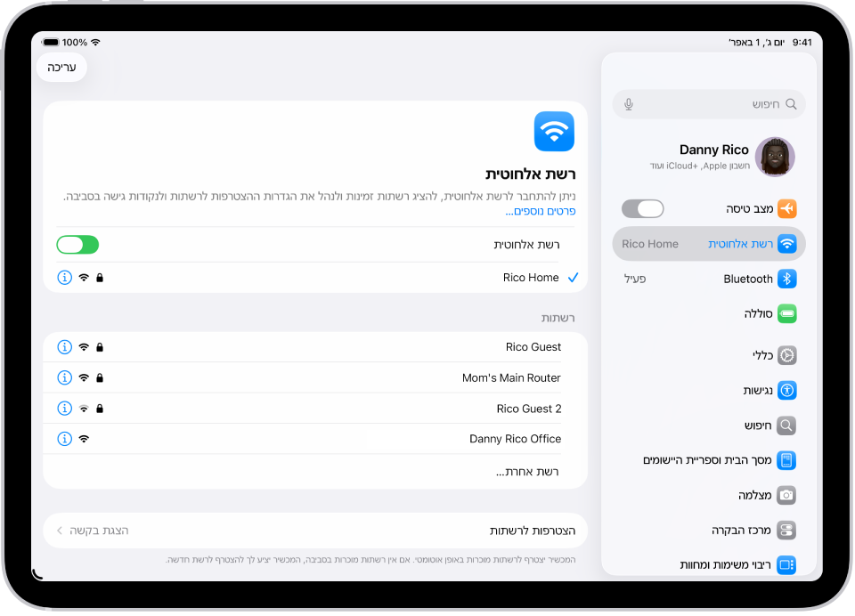
Task: Tap lock icon on Rico Home row
Action: pyautogui.click(x=100, y=278)
